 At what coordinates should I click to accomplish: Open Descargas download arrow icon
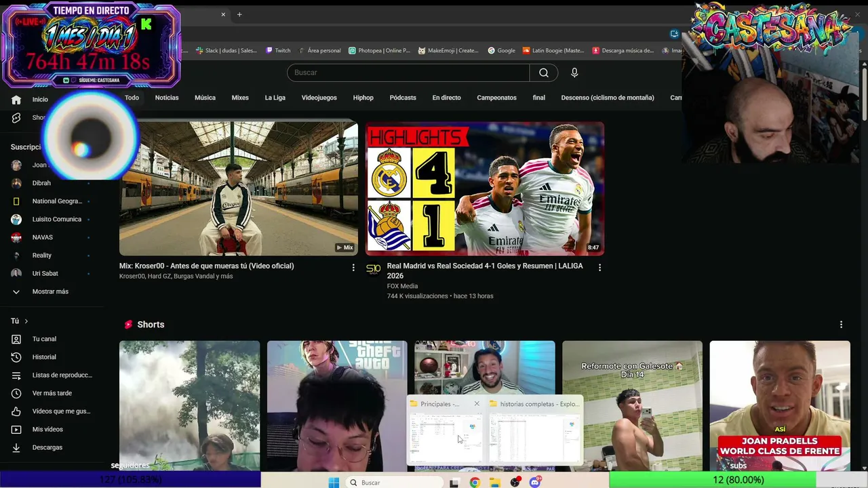[x=16, y=447]
